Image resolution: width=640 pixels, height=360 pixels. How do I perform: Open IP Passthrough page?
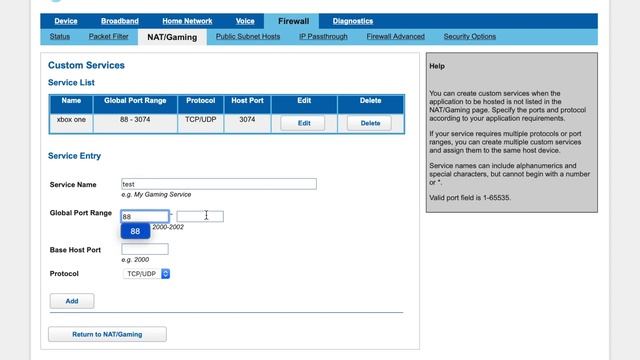(323, 36)
